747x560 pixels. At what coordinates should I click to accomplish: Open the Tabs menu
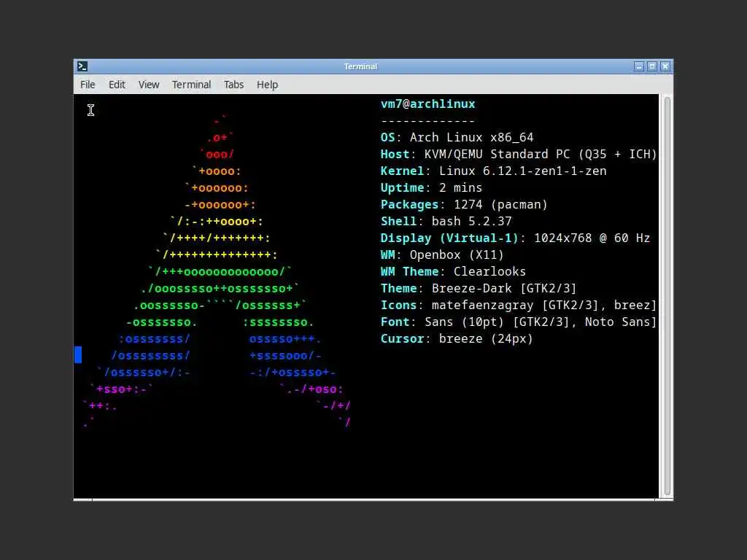[x=233, y=85]
